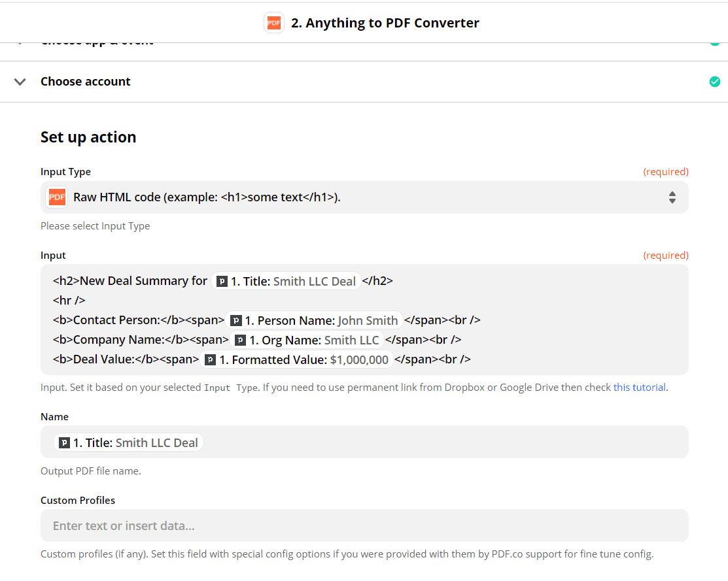Click the "2. Anything to PDF Converter" title
The width and height of the screenshot is (728, 581).
(x=384, y=22)
